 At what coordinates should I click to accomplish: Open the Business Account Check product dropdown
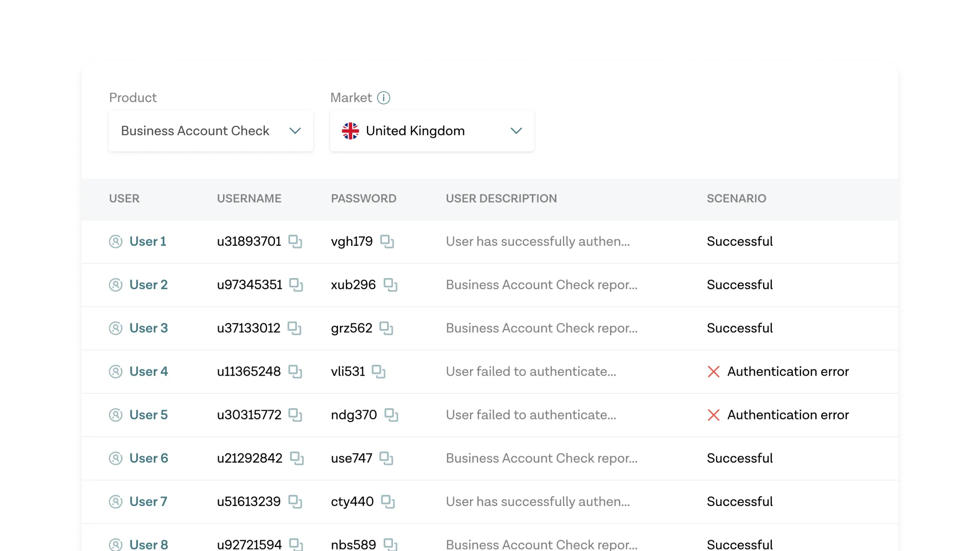coord(211,131)
